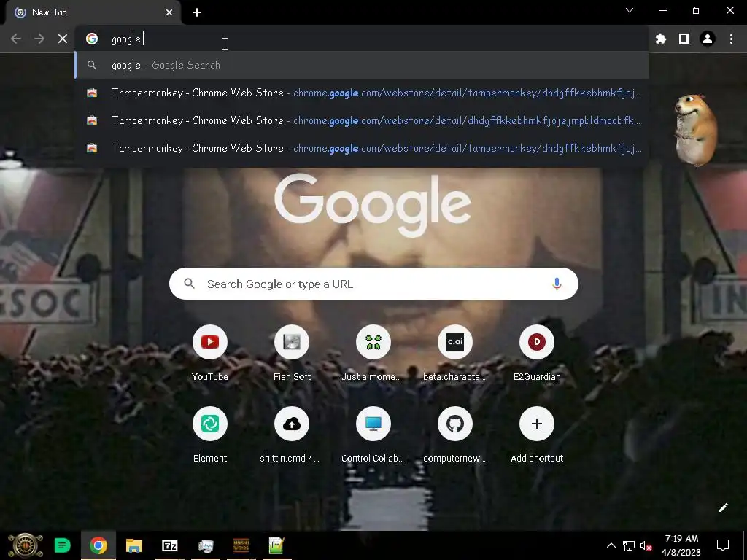Open the Fish Soft shortcut

coord(292,354)
